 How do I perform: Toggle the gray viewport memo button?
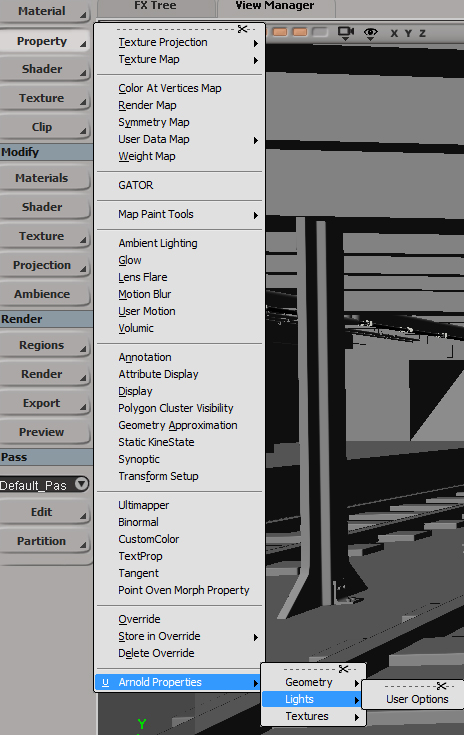click(320, 32)
